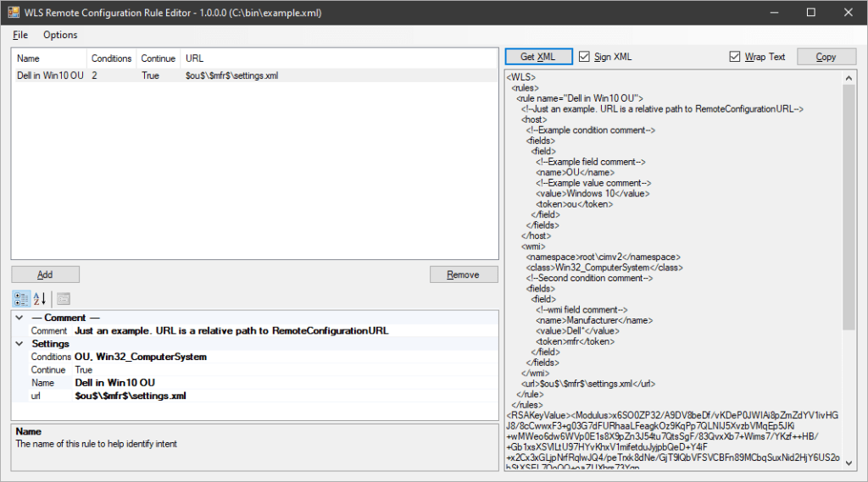
Task: Collapse the Settings category
Action: point(19,344)
